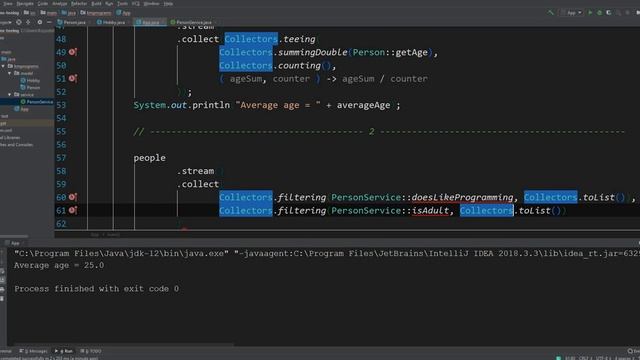Screen dimensions: 640x360
Task: Open the Refactor menu
Action: pos(79,4)
